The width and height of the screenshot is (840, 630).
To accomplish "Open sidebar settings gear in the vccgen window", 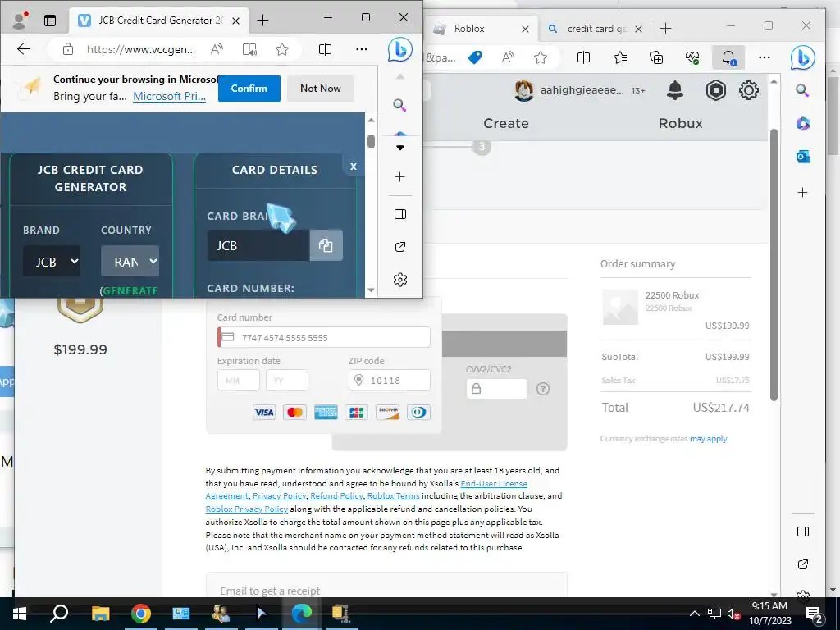I will point(400,280).
